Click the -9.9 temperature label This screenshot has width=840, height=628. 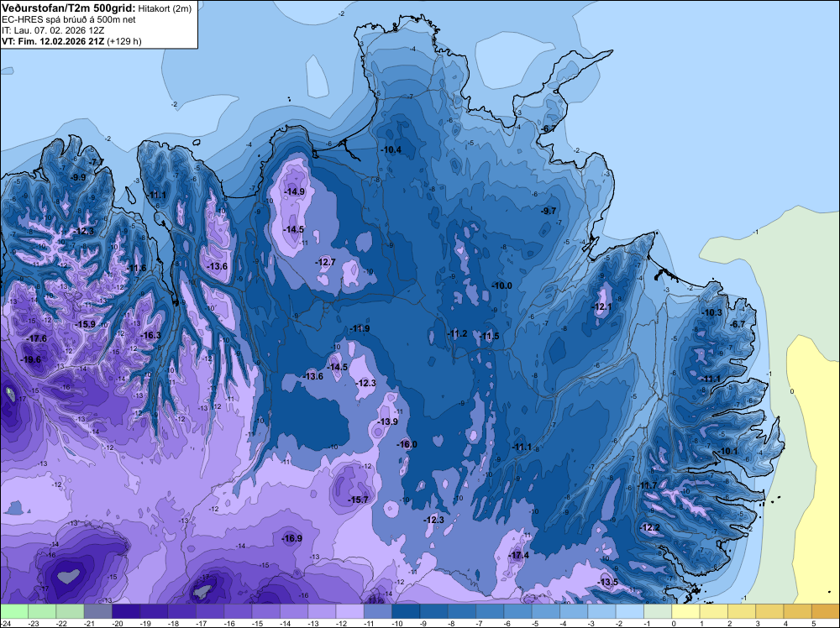coord(79,177)
